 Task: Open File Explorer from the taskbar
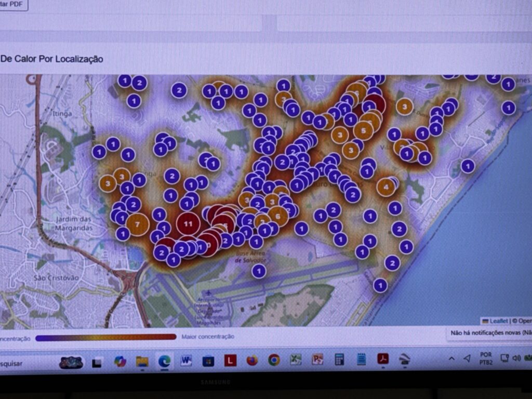coord(142,362)
